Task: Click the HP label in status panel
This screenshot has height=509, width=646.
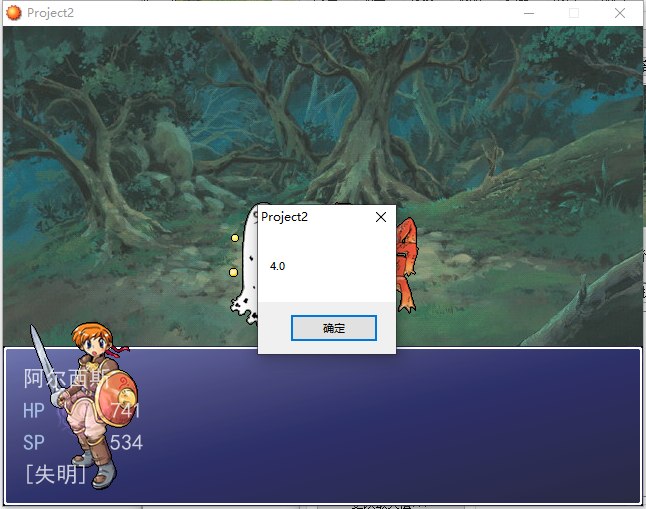Action: pyautogui.click(x=34, y=411)
